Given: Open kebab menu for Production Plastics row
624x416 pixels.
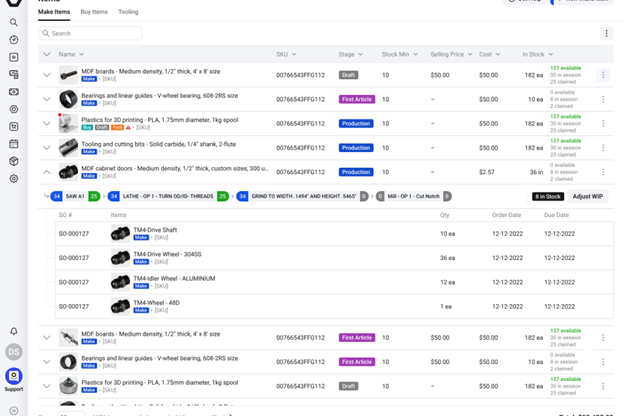Looking at the screenshot, I should 603,123.
